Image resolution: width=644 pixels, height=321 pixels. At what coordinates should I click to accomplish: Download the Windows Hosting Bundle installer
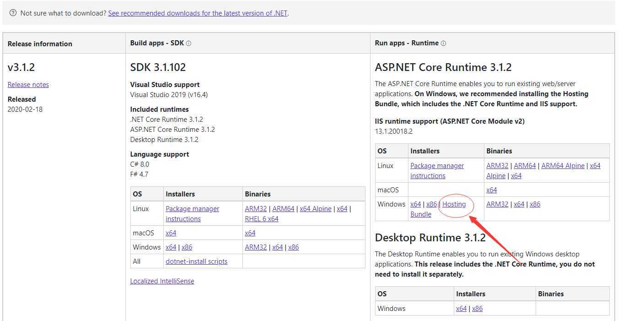tap(454, 204)
